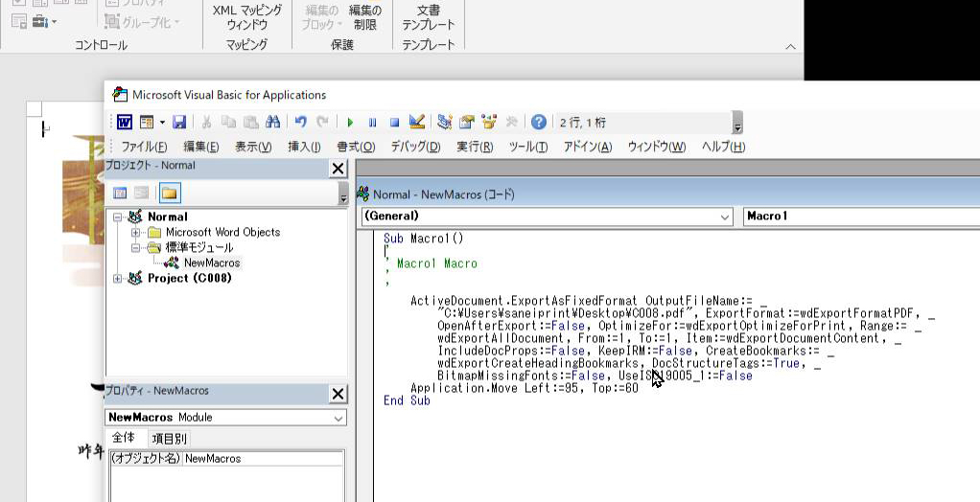Viewport: 980px width, 502px height.
Task: Click the Redo arrow icon
Action: click(x=322, y=123)
